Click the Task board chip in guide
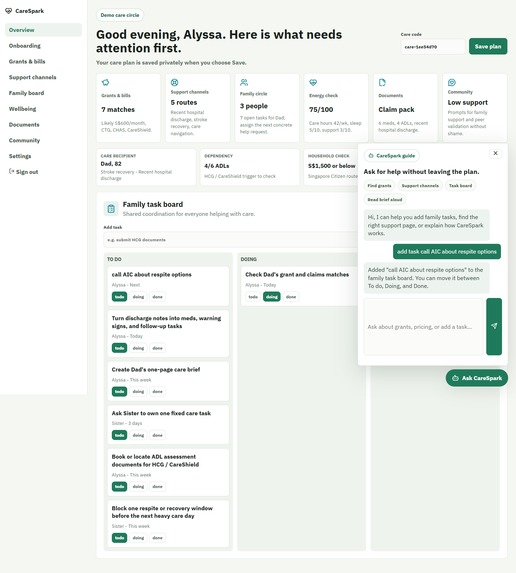 point(460,186)
